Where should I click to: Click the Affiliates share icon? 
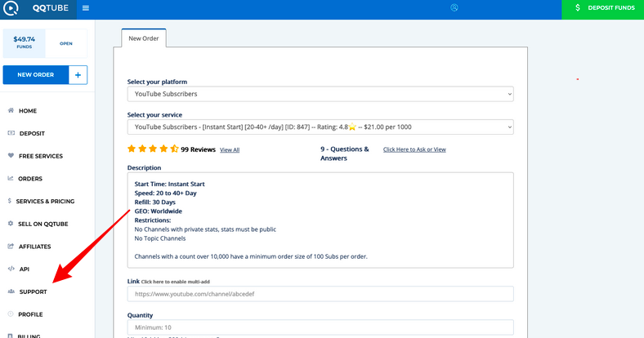(x=11, y=246)
